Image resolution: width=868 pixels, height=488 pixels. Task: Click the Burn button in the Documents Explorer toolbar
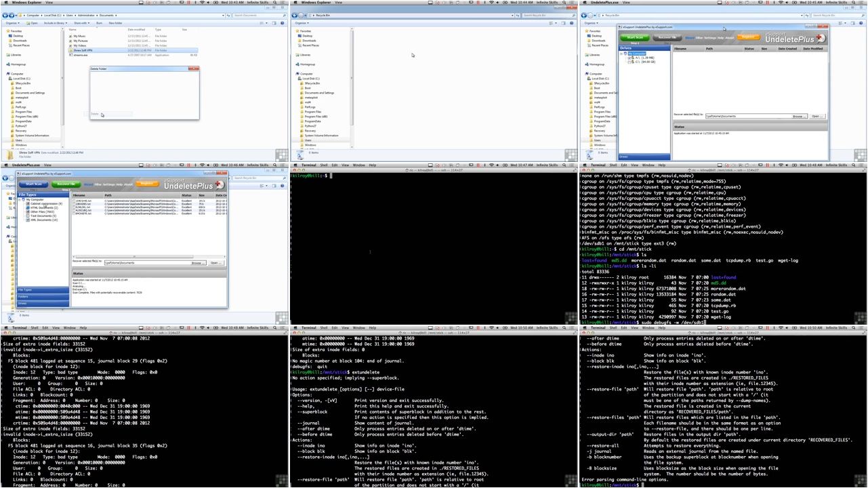pos(99,23)
